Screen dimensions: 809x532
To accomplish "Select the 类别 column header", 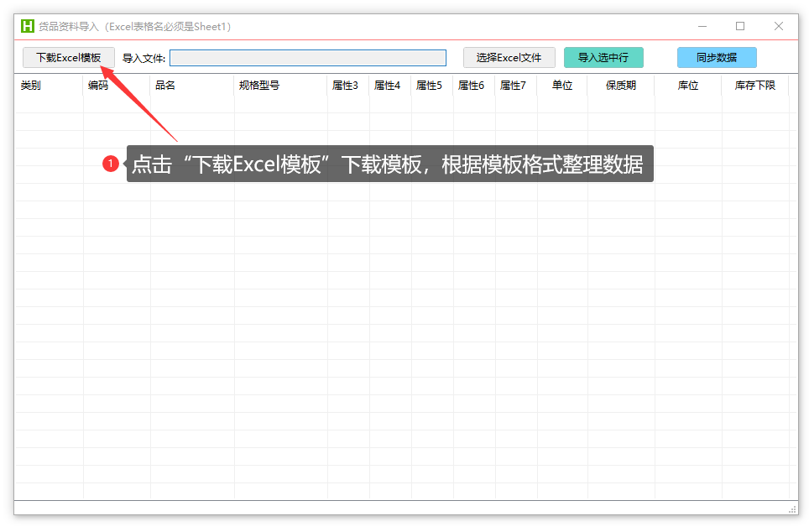I will pos(49,86).
